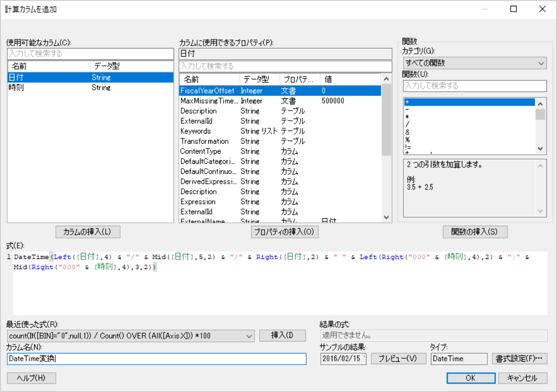Select the != operator in function list
Image resolution: width=557 pixels, height=392 pixels.
point(469,147)
